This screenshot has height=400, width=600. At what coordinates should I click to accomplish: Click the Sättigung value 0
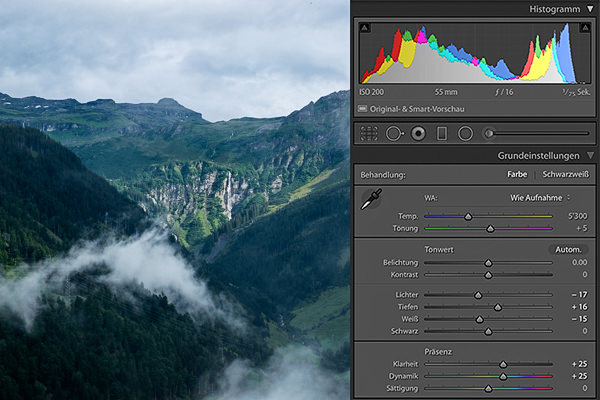[x=585, y=388]
